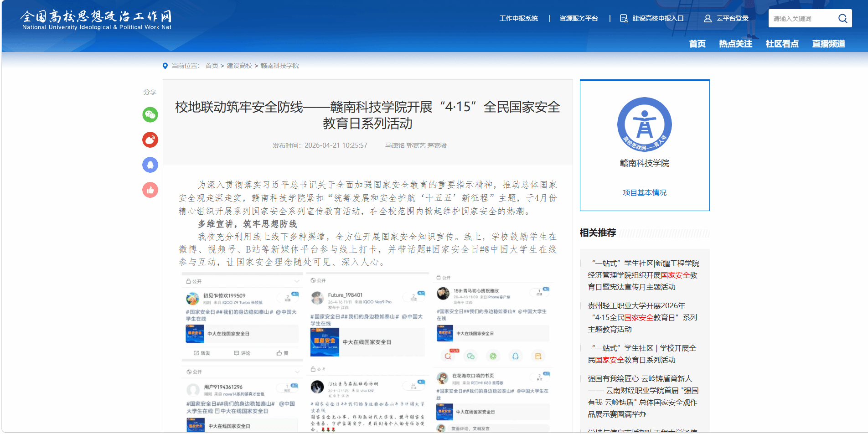Open the 项目基本情况 link
Viewport: 868px width, 434px height.
click(644, 193)
